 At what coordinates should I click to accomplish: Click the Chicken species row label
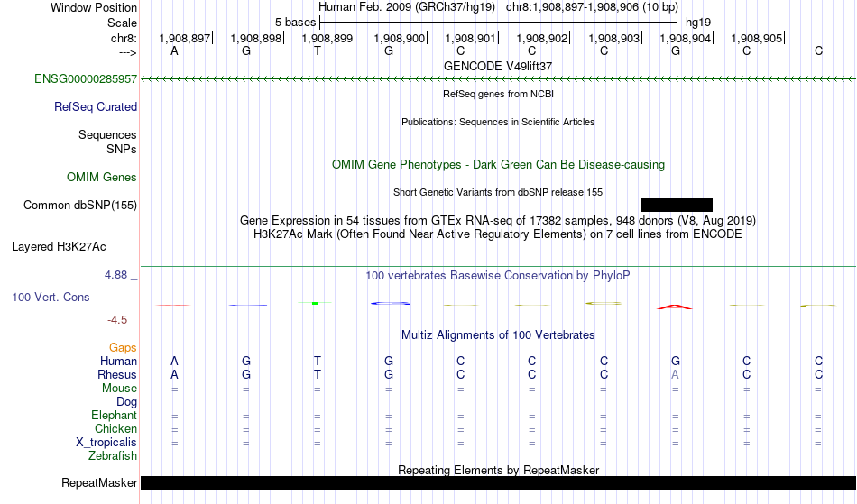click(x=115, y=429)
